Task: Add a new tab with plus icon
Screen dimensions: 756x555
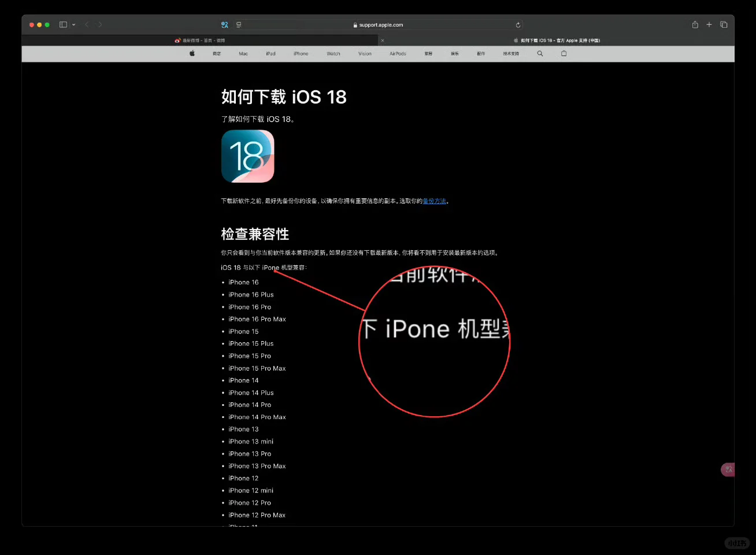Action: pos(709,25)
